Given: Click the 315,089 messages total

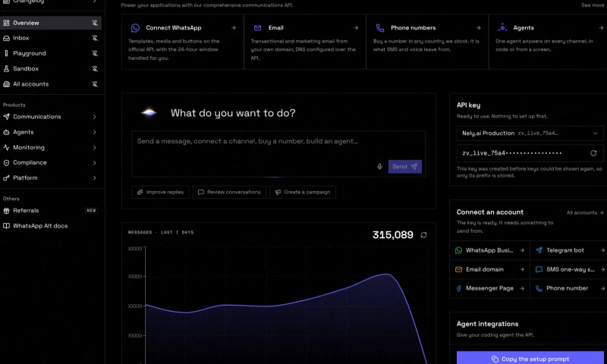Looking at the screenshot, I should (392, 235).
